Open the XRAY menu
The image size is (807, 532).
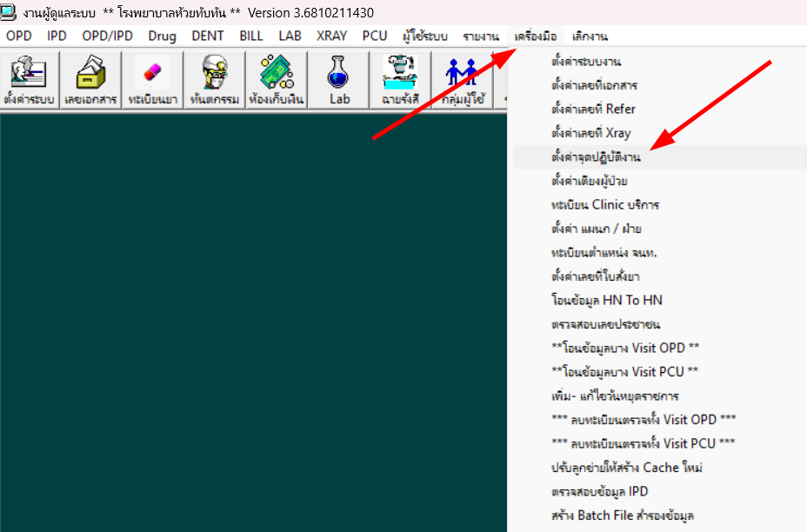(x=331, y=36)
